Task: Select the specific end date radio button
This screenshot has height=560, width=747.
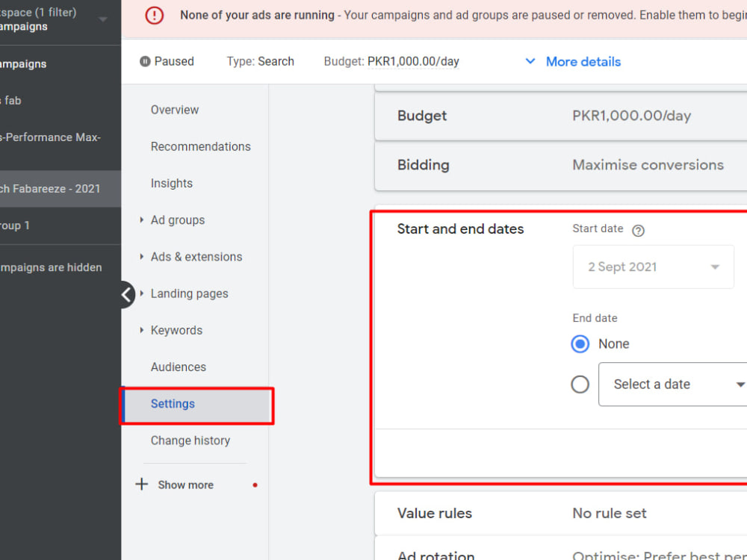Action: [580, 385]
